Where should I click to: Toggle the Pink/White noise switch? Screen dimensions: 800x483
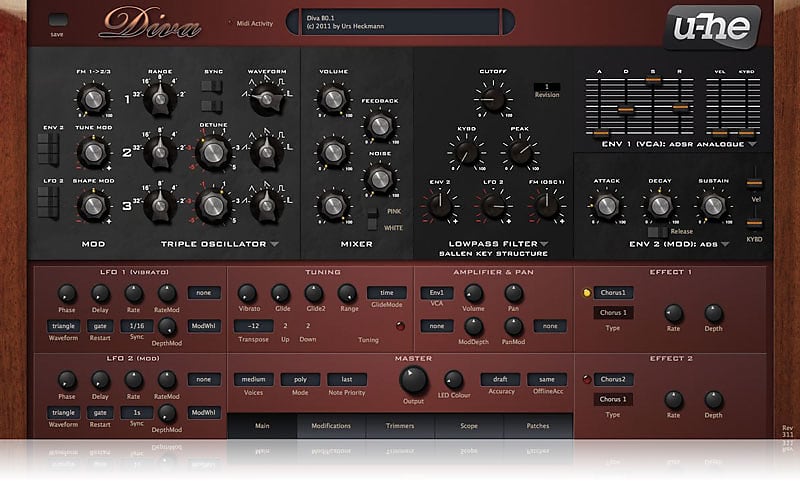click(x=372, y=220)
